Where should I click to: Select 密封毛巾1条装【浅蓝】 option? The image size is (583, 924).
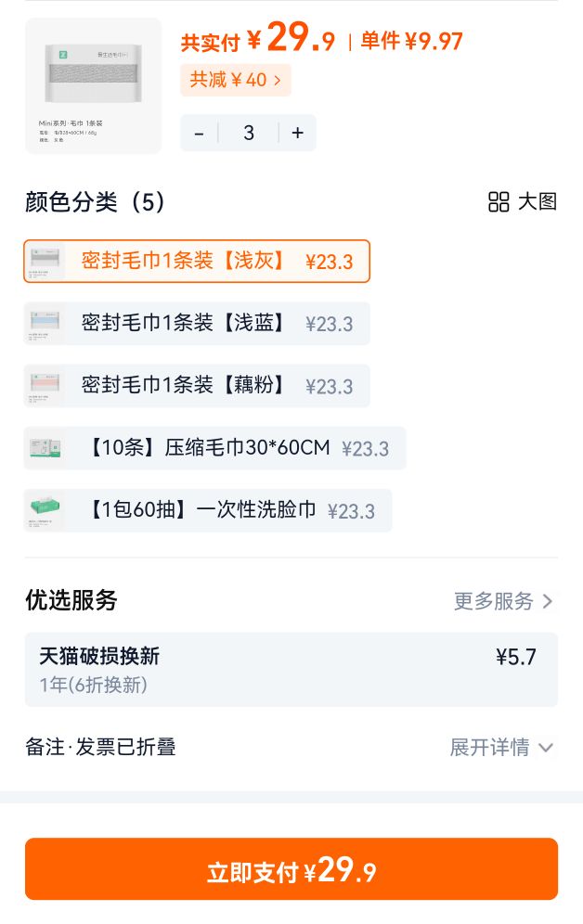click(x=197, y=324)
